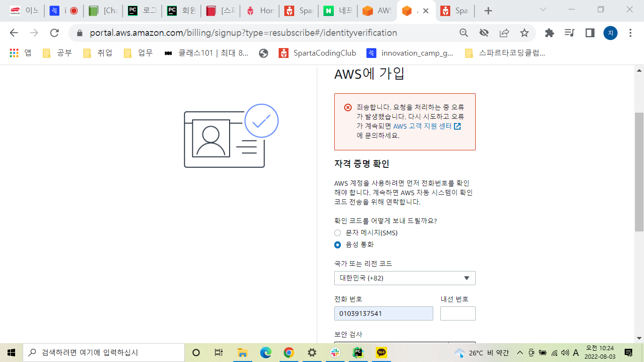Image resolution: width=644 pixels, height=362 pixels.
Task: Open the Extensions puzzle icon
Action: click(549, 33)
